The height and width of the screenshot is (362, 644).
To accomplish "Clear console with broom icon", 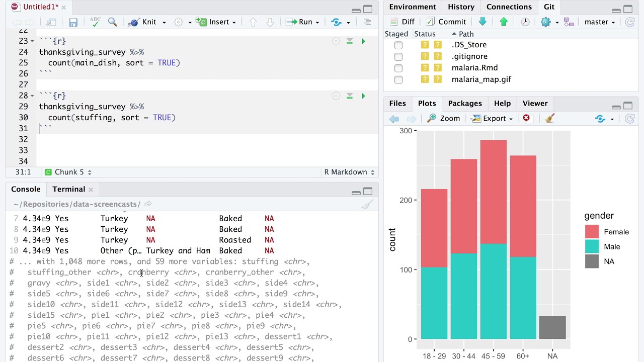I will [367, 204].
